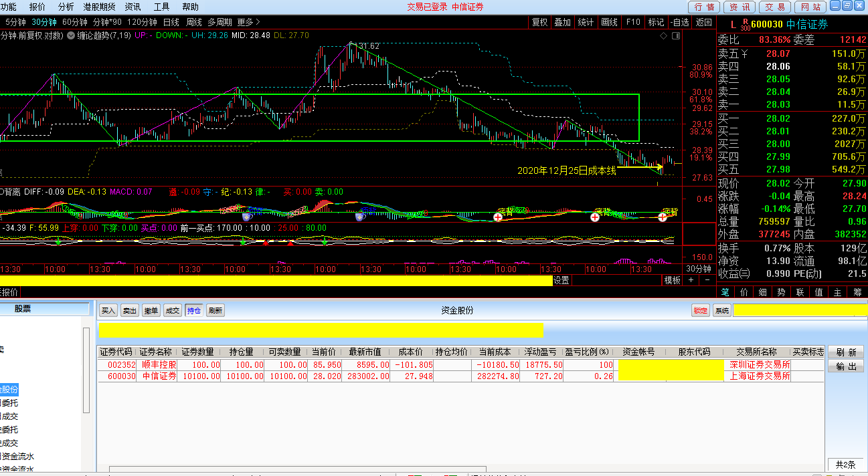This screenshot has width=868, height=476.
Task: Switch chart to 周线 period
Action: [x=193, y=21]
